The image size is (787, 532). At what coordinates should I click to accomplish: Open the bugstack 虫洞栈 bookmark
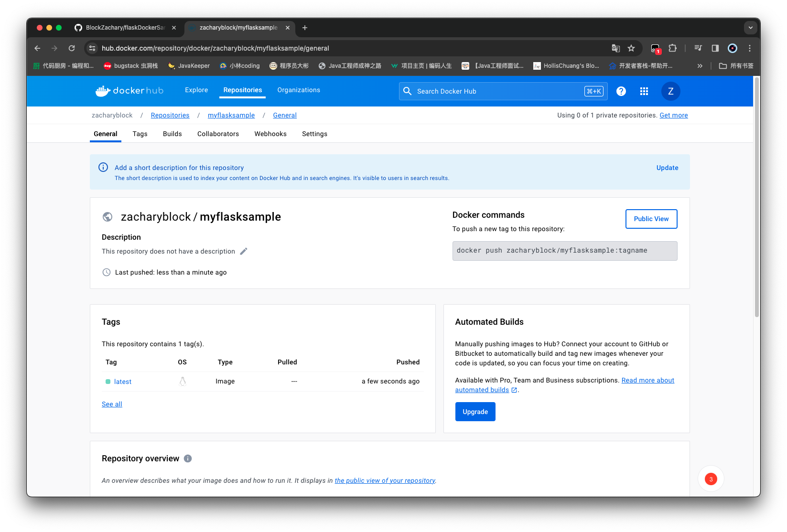[x=130, y=66]
